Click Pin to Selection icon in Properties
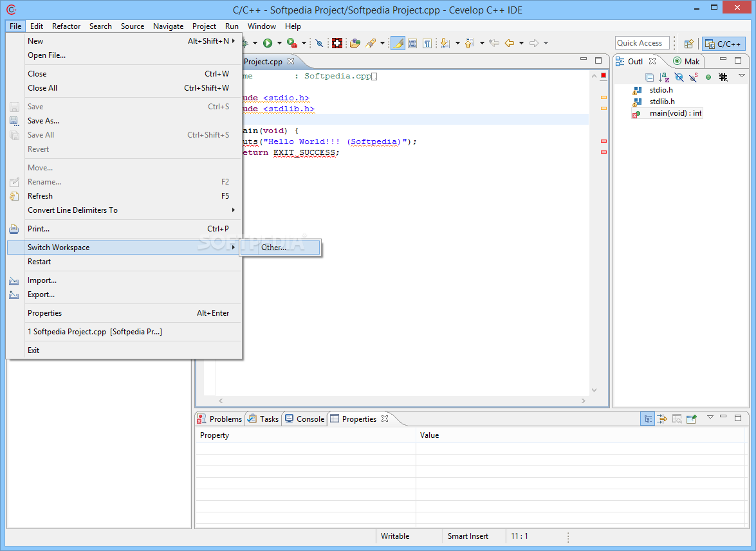This screenshot has height=551, width=756. pos(692,419)
